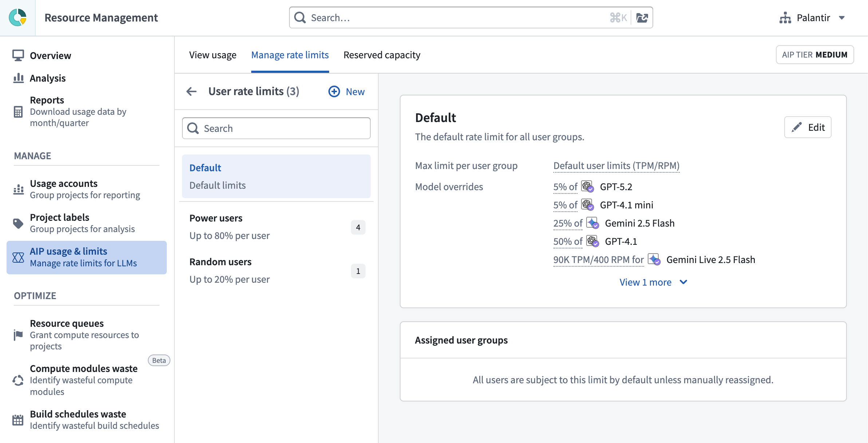Click the Palantir organization hierarchy icon
The width and height of the screenshot is (868, 443).
point(785,18)
